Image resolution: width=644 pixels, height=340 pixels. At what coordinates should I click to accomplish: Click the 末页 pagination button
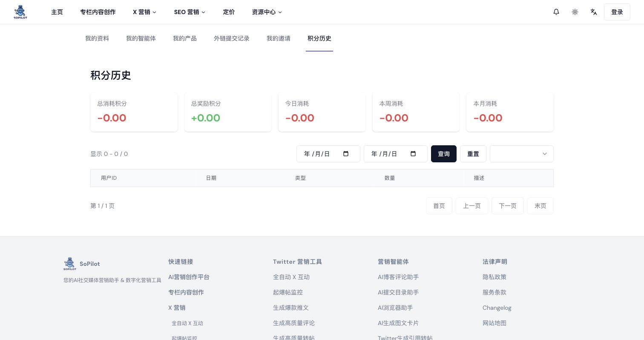tap(540, 206)
